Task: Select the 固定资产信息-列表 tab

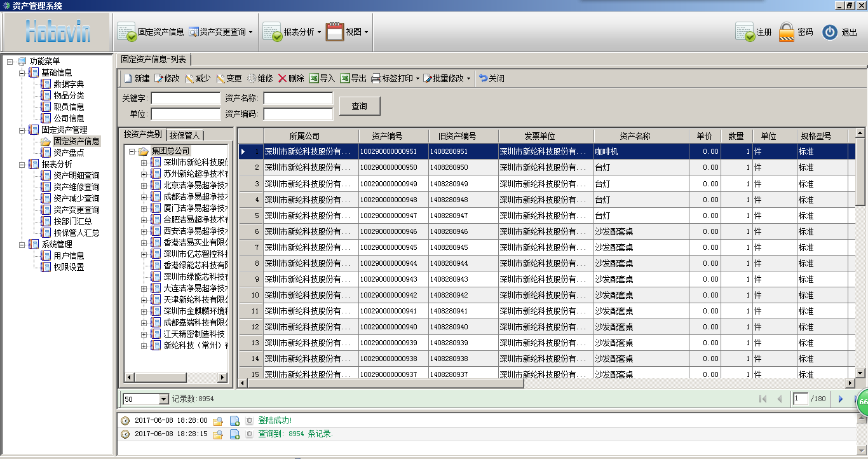Action: pyautogui.click(x=153, y=59)
